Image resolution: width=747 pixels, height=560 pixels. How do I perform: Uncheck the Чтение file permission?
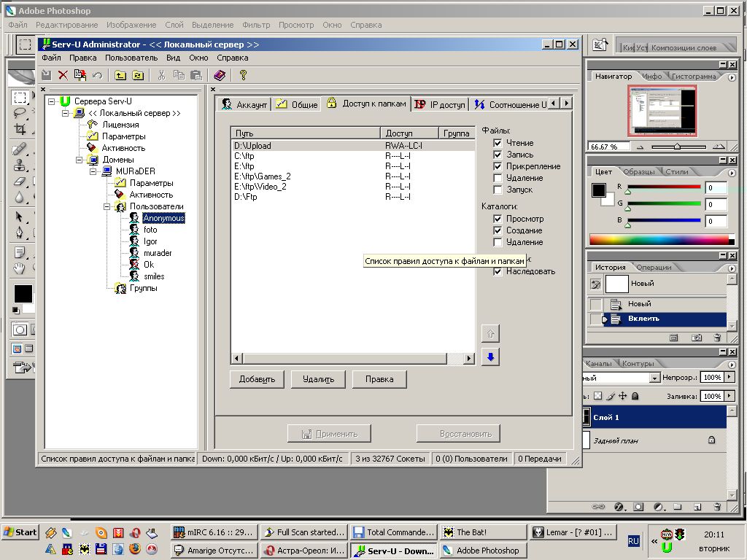498,143
